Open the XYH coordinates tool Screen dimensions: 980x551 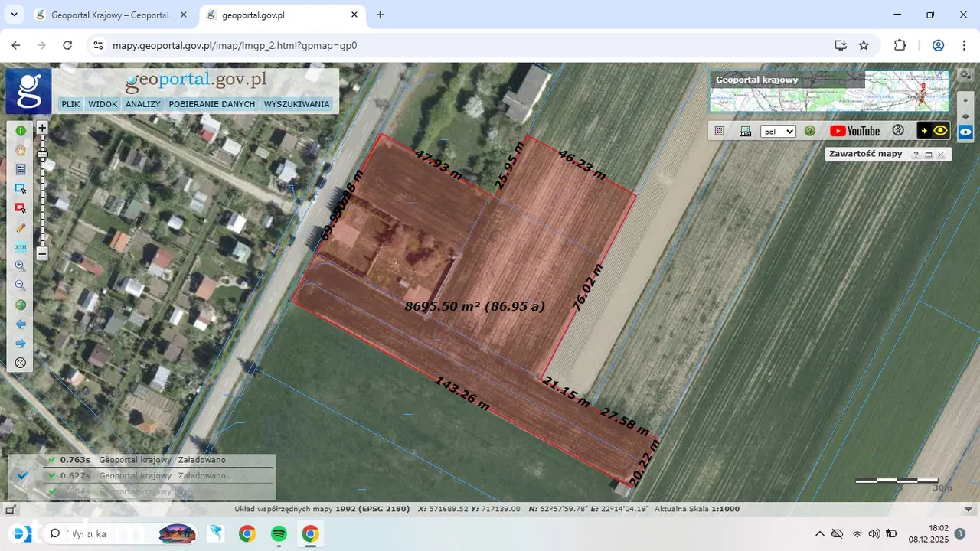[x=21, y=247]
